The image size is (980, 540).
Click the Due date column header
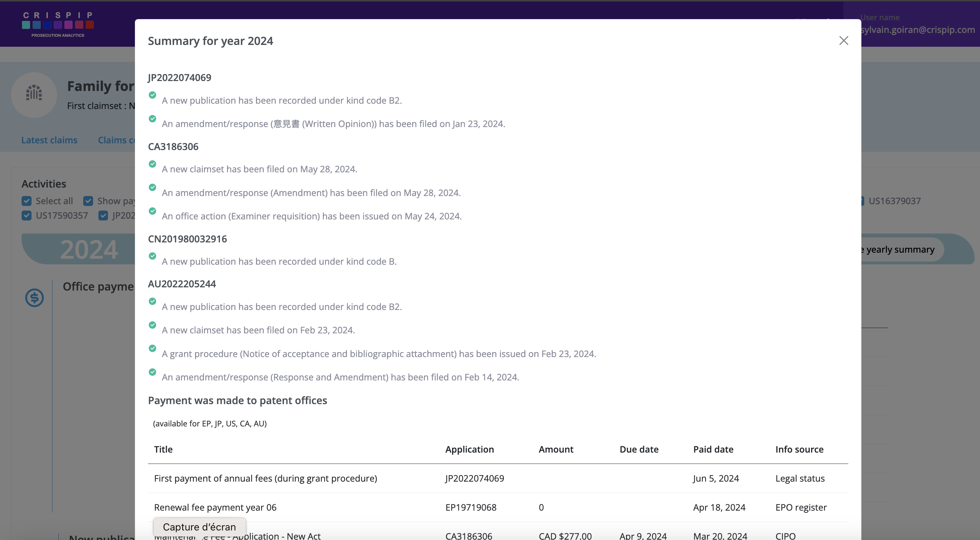[x=639, y=449]
